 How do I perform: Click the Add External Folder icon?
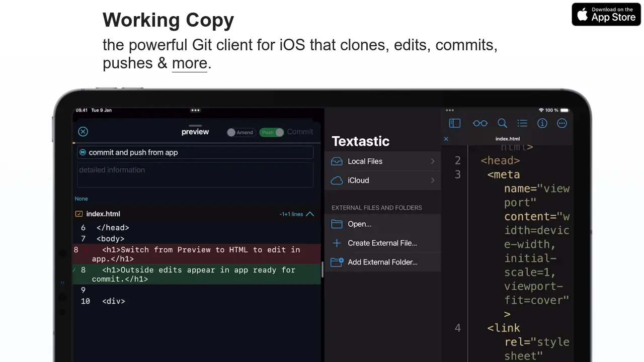337,262
